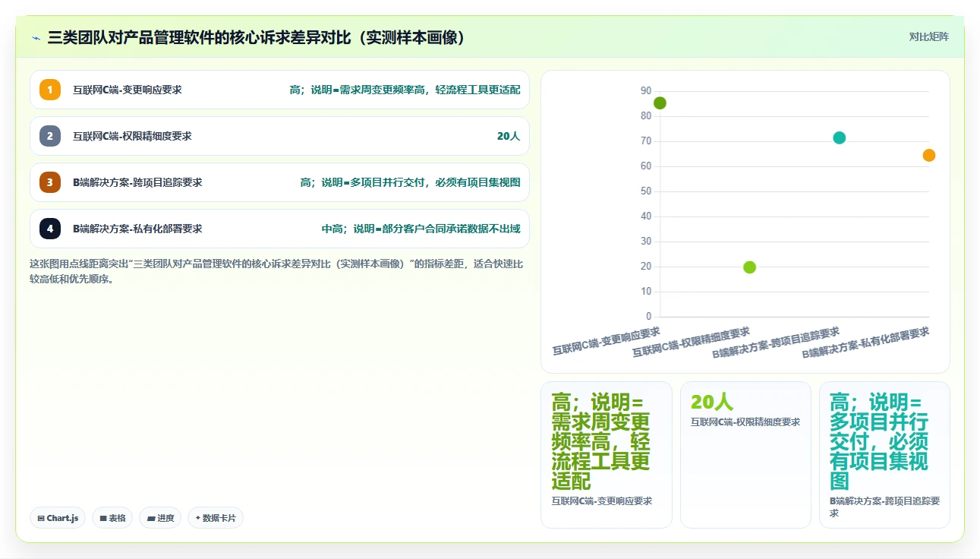Click the y-axis label 0
Viewport: 980px width, 559px height.
(x=648, y=317)
